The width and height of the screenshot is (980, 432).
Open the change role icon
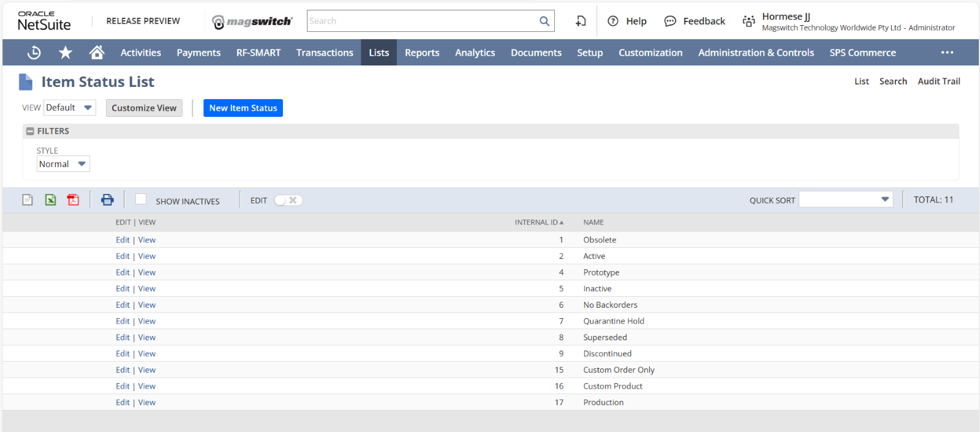tap(748, 21)
